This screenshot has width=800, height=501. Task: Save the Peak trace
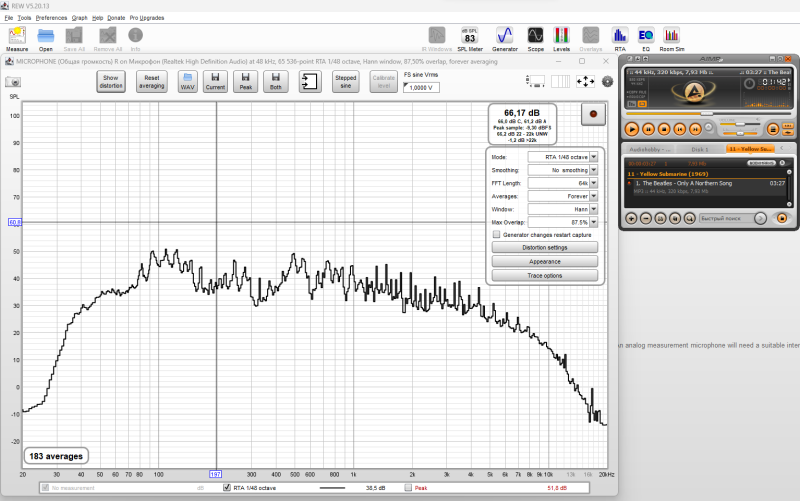pos(246,82)
